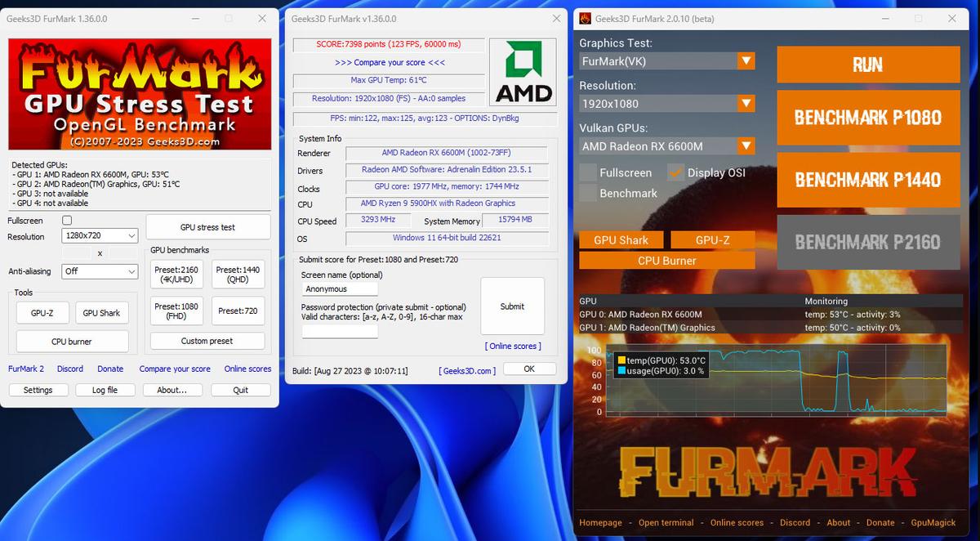
Task: Expand the 1920x1080 resolution dropdown
Action: tap(666, 104)
